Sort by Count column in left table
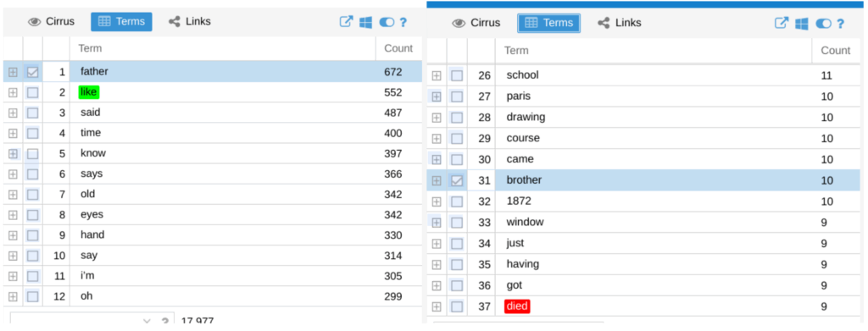The height and width of the screenshot is (331, 868). [x=398, y=48]
